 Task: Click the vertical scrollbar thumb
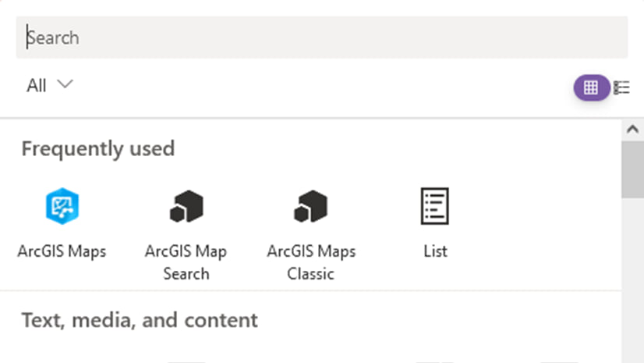tap(632, 169)
